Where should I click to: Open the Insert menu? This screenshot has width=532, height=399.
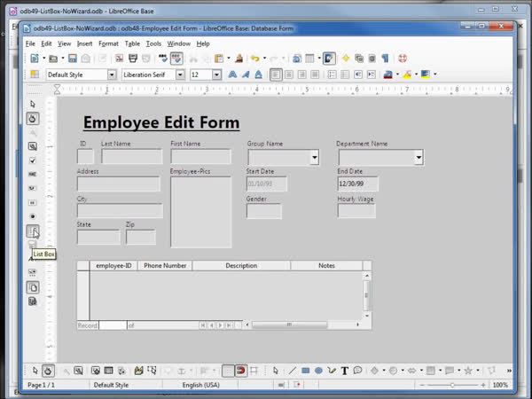click(84, 43)
